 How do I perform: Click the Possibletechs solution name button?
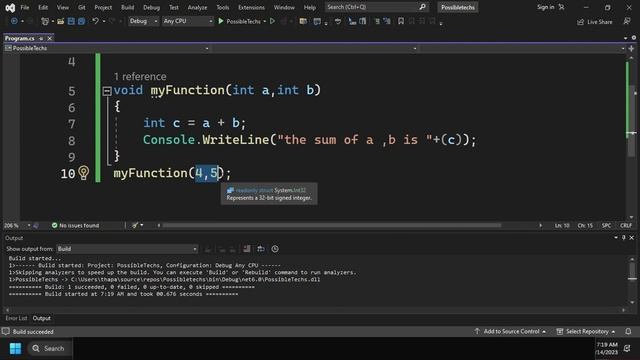[x=458, y=7]
